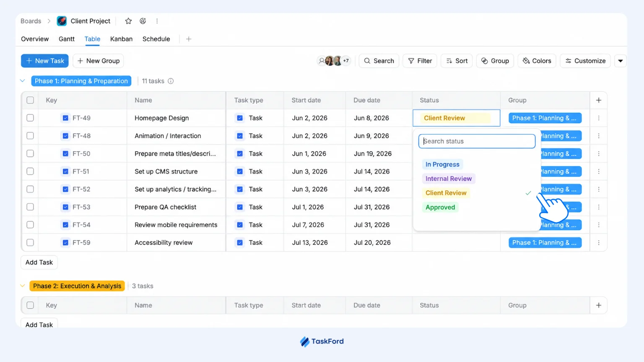Click the task type icon beside FT-50
This screenshot has width=644, height=362.
[65, 154]
